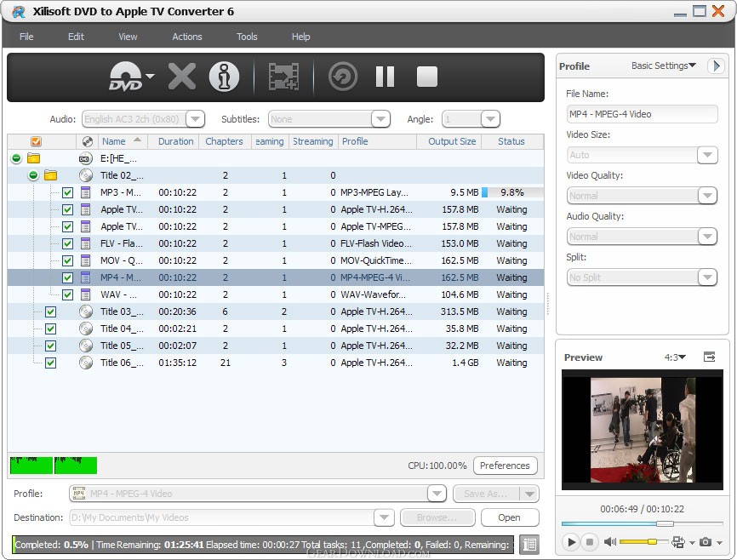Image resolution: width=737 pixels, height=560 pixels.
Task: Click the Title 06 disc icon
Action: [x=86, y=363]
